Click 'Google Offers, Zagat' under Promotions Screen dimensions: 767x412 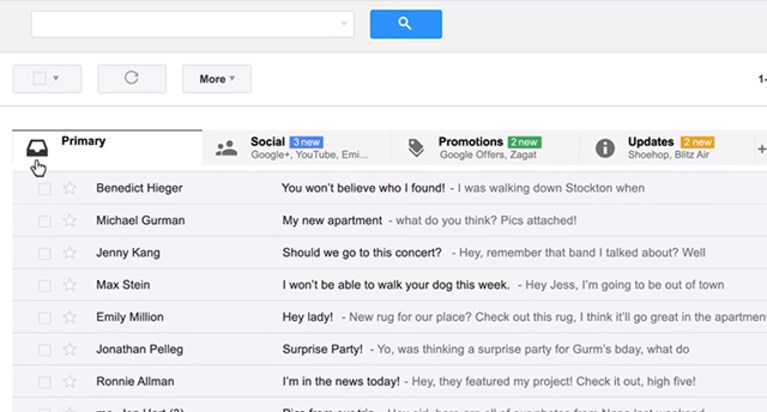click(488, 155)
